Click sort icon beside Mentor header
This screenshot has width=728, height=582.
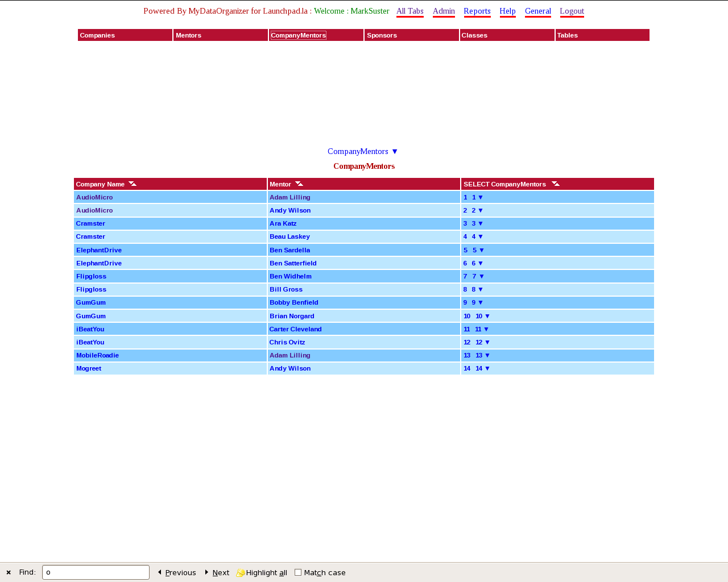pos(299,184)
